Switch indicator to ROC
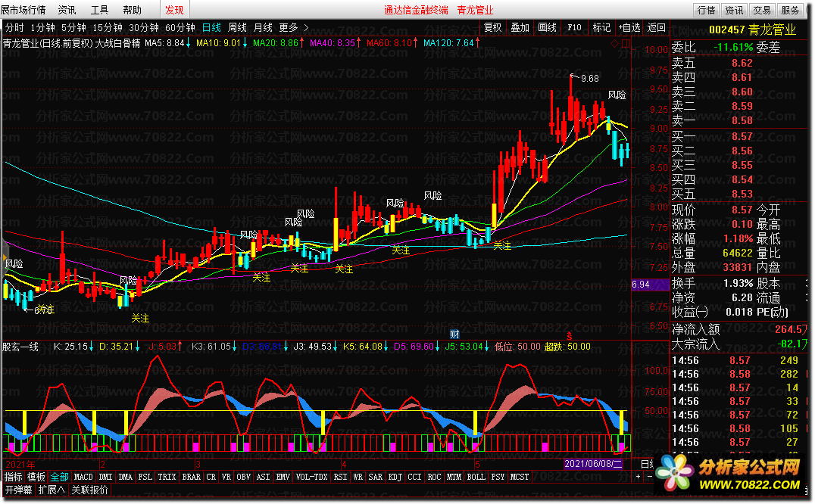This screenshot has width=815, height=504. point(434,477)
